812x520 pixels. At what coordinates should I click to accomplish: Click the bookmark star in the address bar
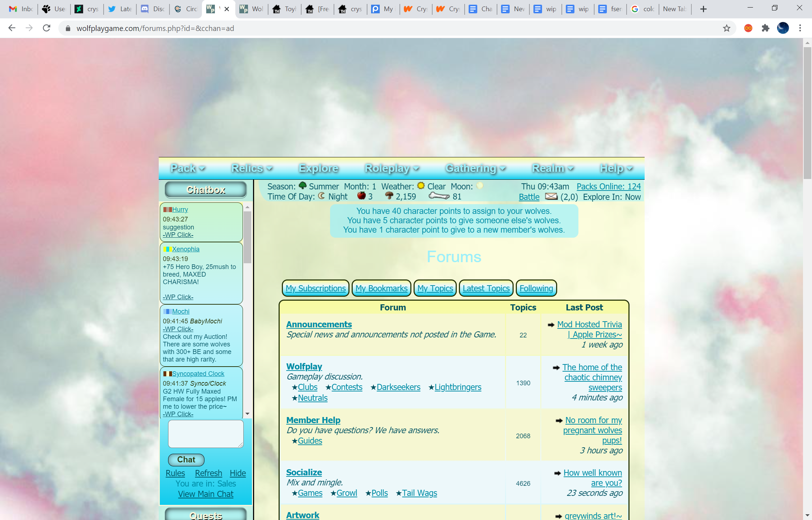click(x=727, y=28)
